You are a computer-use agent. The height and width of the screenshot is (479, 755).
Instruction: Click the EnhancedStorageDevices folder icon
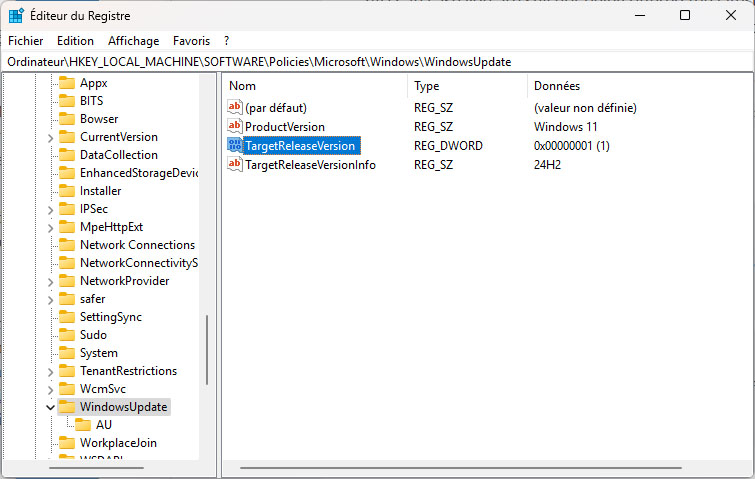(x=67, y=173)
